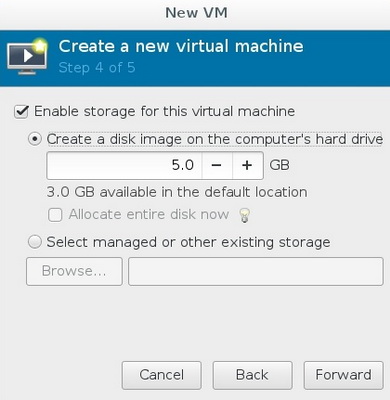Go Back to the previous step
This screenshot has height=400, width=390.
point(252,375)
